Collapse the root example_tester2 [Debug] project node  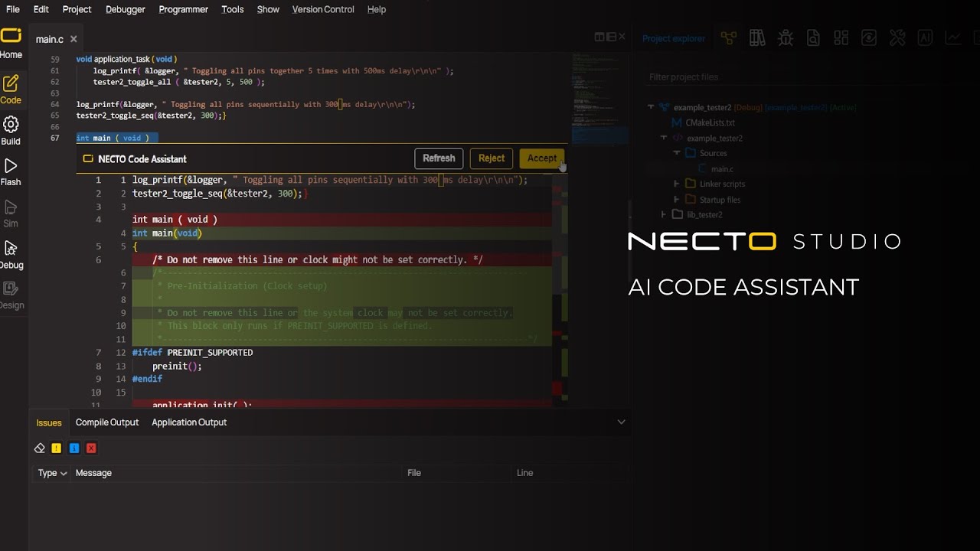(651, 108)
